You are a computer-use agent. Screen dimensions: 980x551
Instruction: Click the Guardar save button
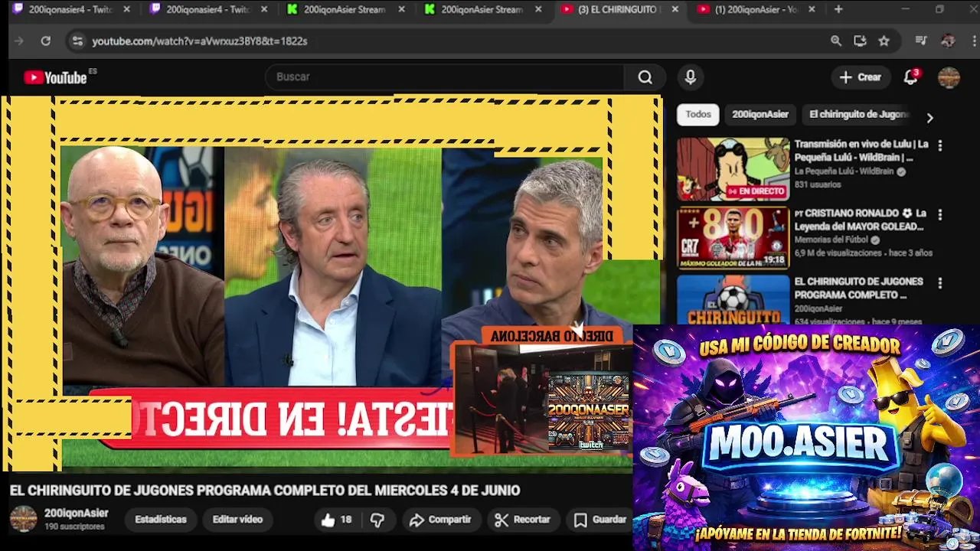(600, 520)
